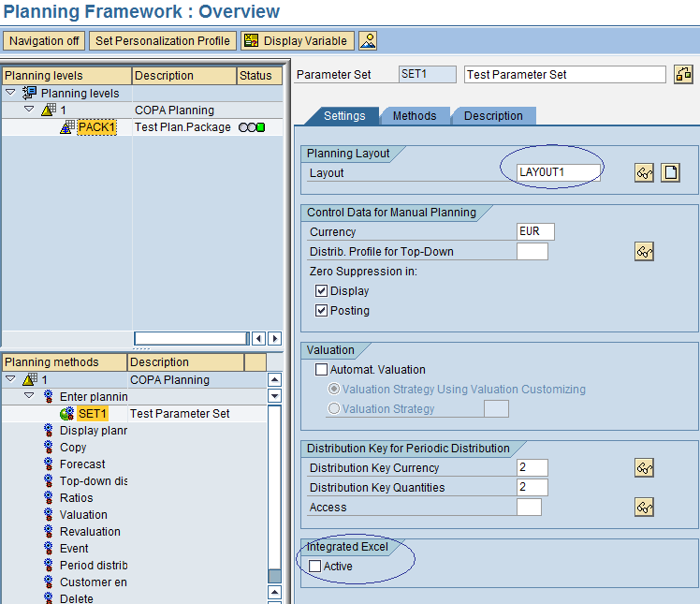This screenshot has width=700, height=604.
Task: Select the Valuation Strategy radio button
Action: point(334,409)
